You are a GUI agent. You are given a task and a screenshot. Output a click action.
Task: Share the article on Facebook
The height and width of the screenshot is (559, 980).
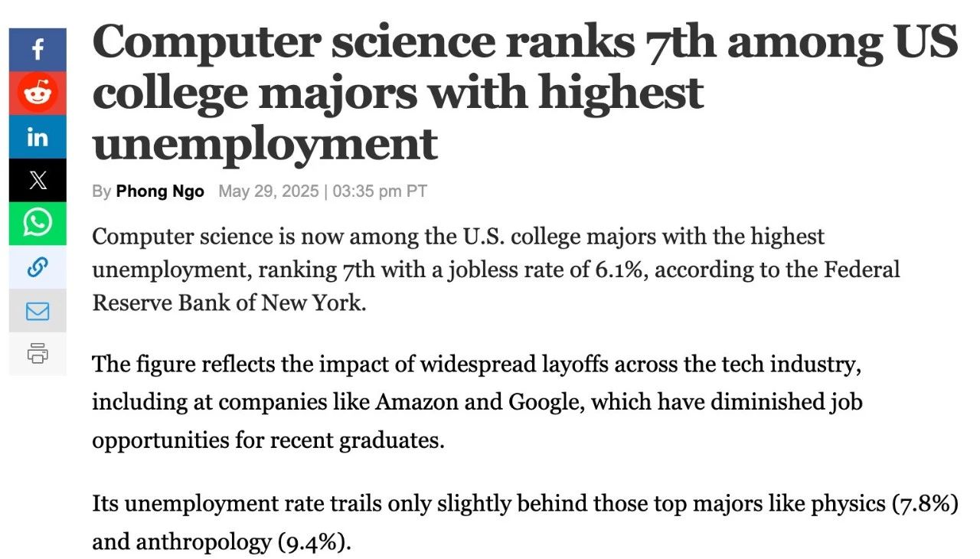[38, 51]
